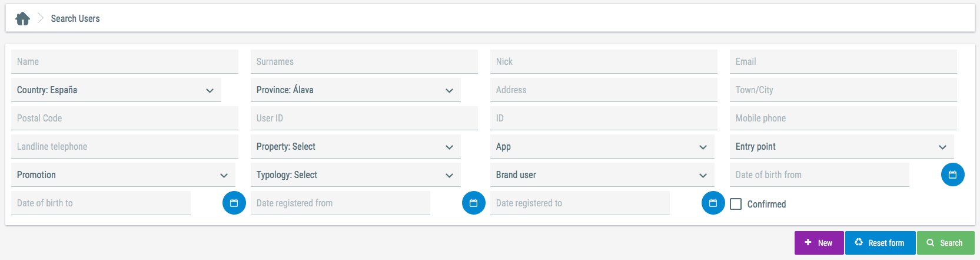Open the Brand user dropdown
This screenshot has height=260, width=980.
click(x=602, y=175)
